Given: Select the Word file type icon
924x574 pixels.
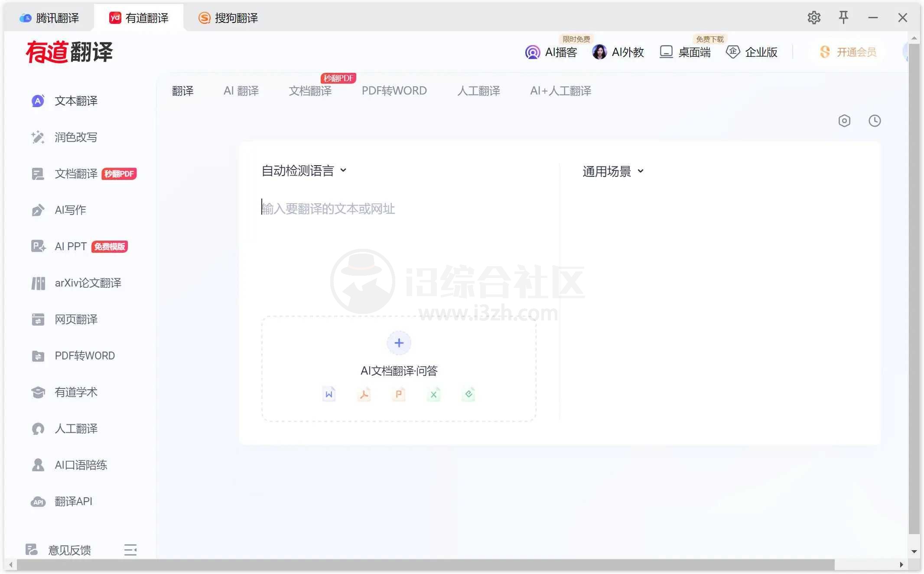Looking at the screenshot, I should click(329, 394).
